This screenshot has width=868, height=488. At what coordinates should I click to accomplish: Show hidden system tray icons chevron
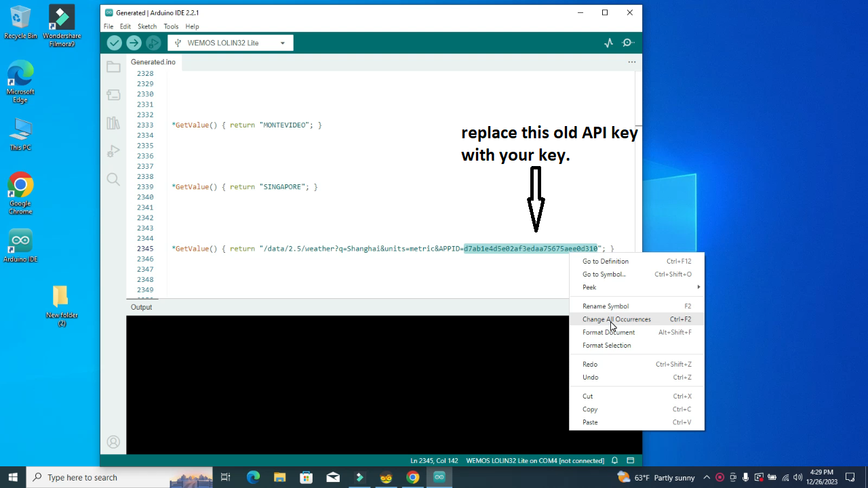point(707,477)
